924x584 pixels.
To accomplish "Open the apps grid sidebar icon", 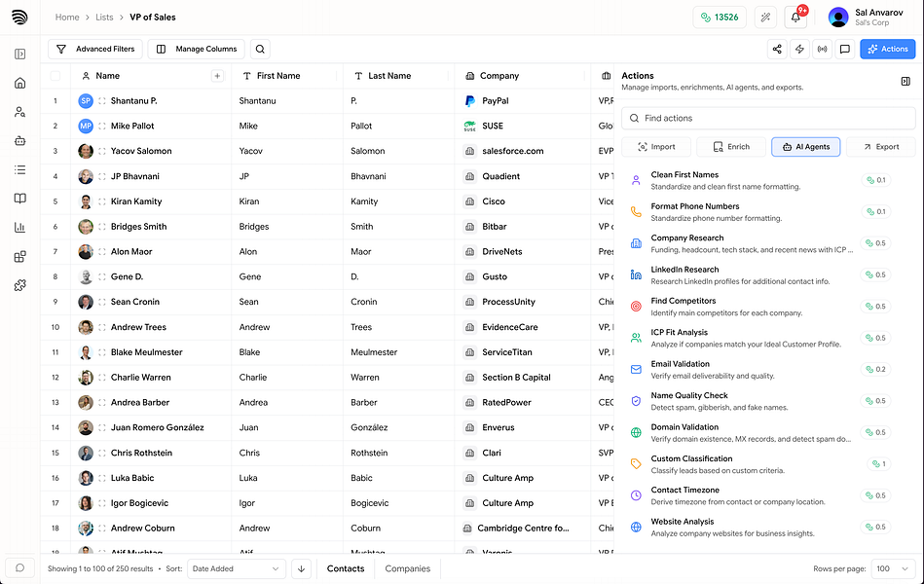I will pyautogui.click(x=20, y=256).
